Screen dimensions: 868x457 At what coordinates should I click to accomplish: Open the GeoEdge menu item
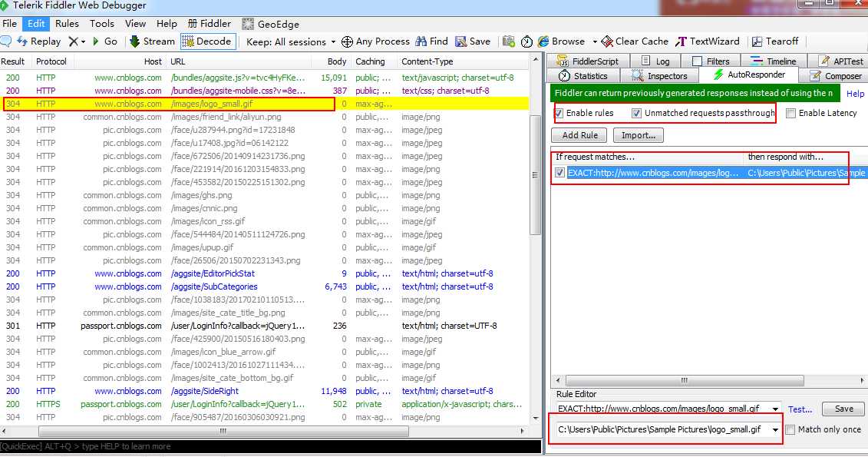coord(271,24)
